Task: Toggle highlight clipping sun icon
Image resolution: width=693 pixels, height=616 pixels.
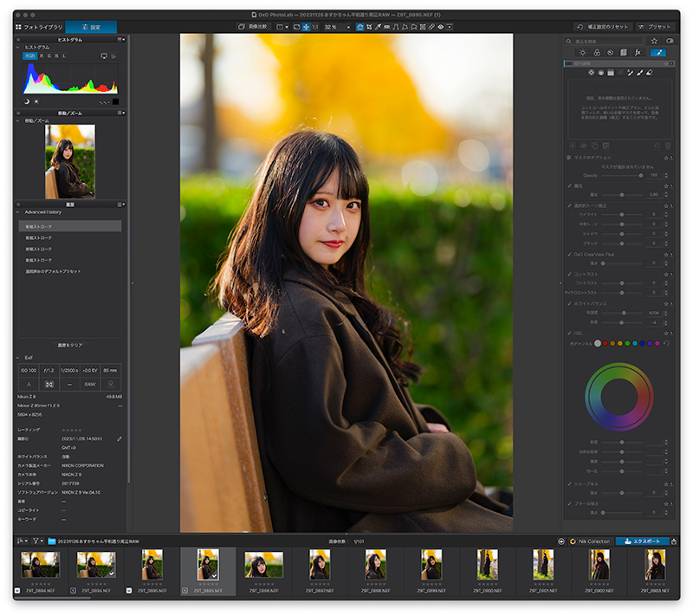Action: [x=36, y=101]
